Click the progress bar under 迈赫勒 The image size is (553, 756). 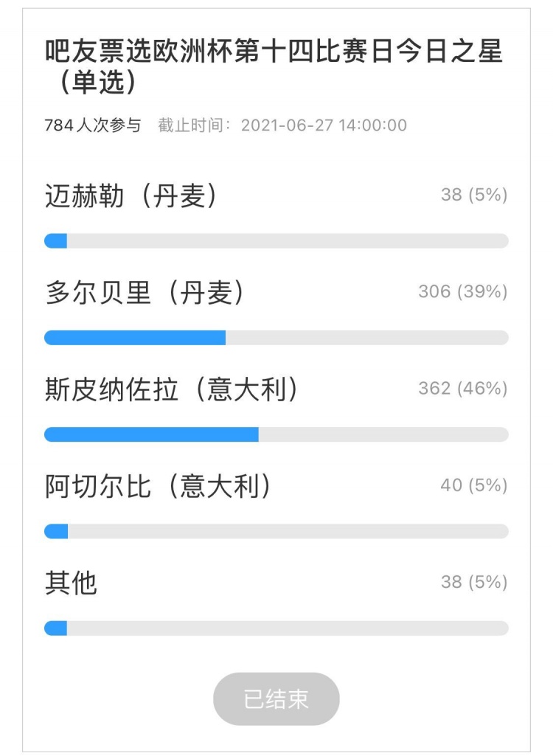[276, 240]
